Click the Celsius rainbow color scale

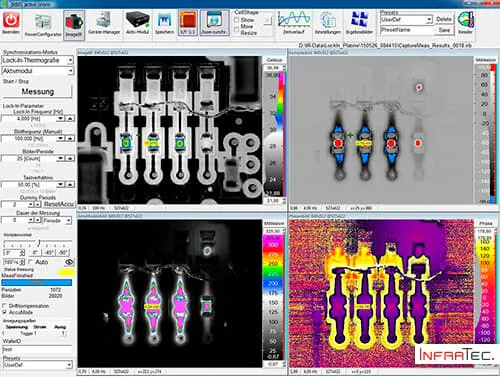coord(281,102)
